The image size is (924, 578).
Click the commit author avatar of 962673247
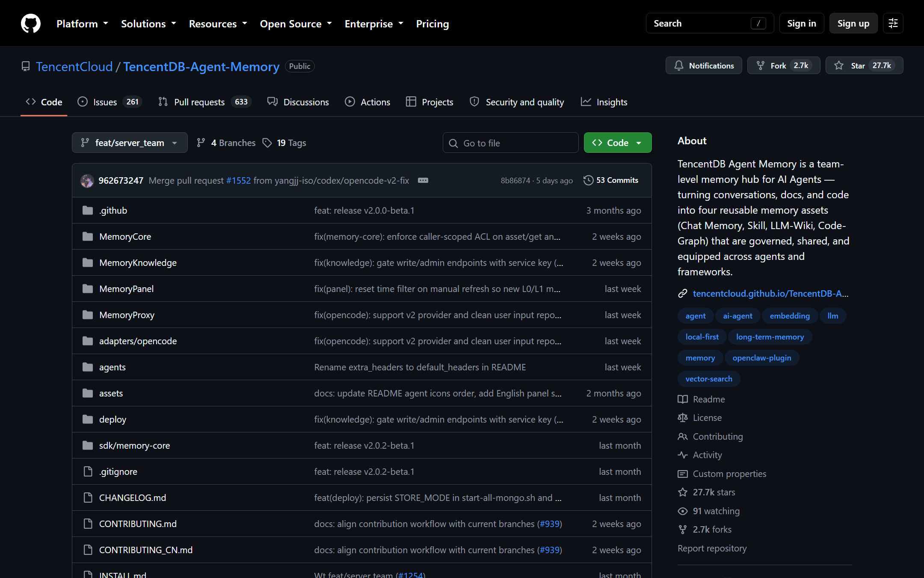coord(87,181)
